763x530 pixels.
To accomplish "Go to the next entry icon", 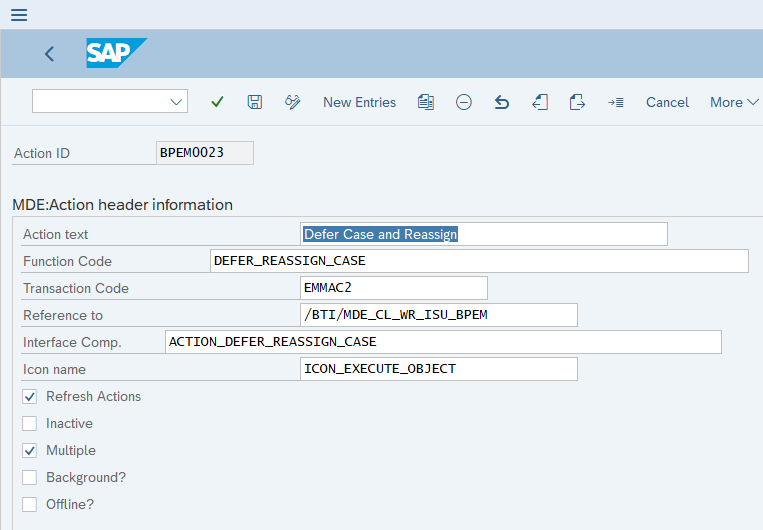I will click(577, 102).
